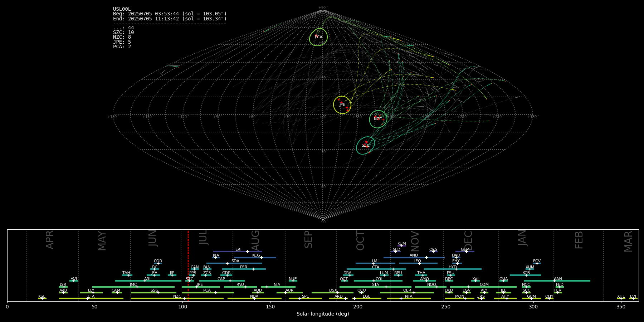Click the NTA shower bar label
The width and height of the screenshot is (644, 322).
coord(409,297)
